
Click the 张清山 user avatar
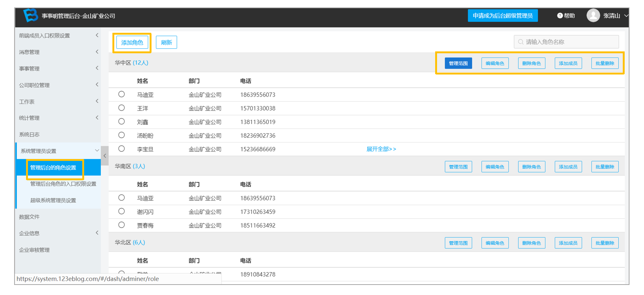click(x=593, y=16)
